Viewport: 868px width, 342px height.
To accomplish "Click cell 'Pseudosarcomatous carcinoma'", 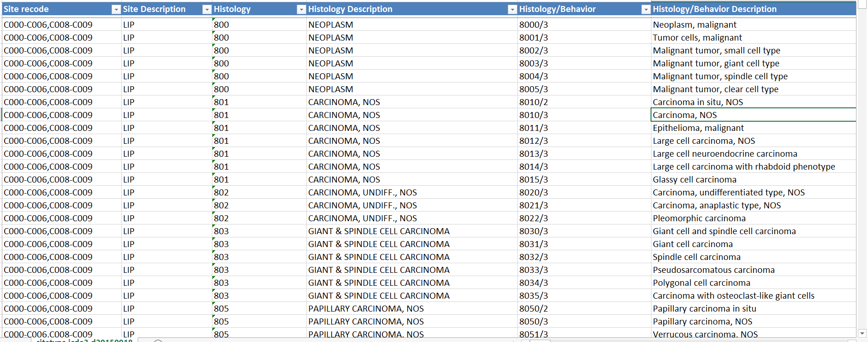I will [753, 270].
